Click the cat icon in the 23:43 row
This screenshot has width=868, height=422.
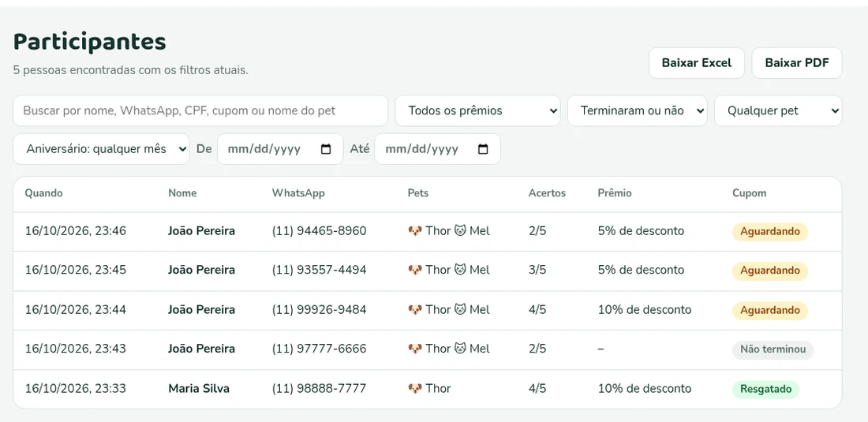coord(460,349)
